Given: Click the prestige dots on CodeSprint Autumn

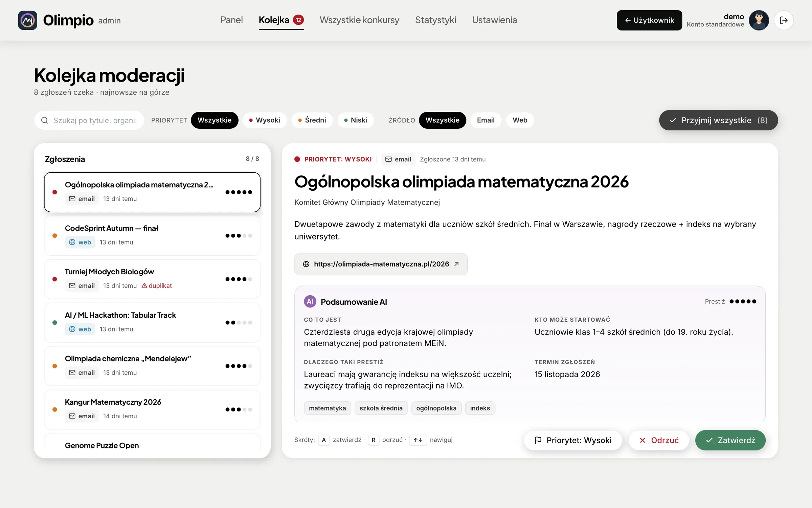Looking at the screenshot, I should tap(239, 236).
